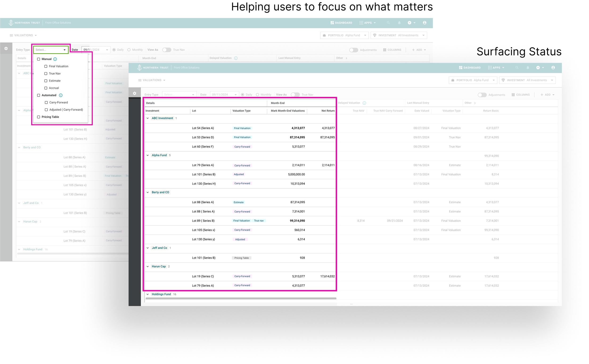Open the Apps menu in front header
Screen dimensions: 589x364
(x=496, y=68)
